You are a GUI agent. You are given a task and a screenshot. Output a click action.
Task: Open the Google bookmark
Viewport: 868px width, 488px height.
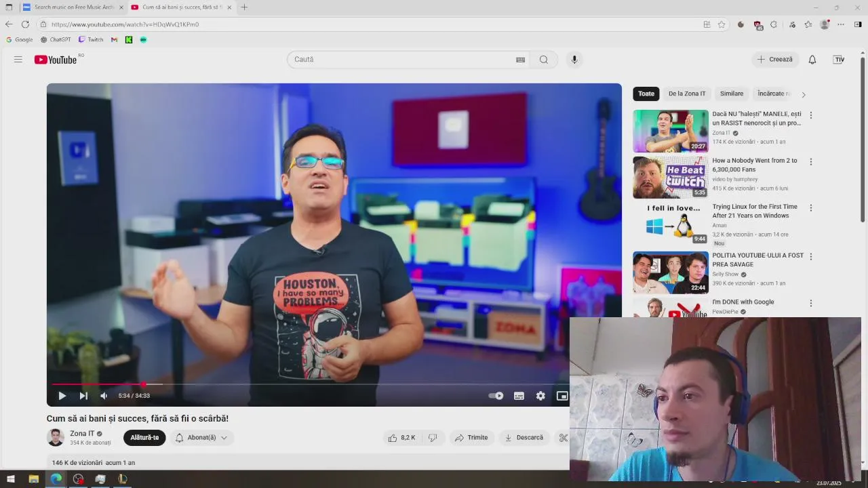(20, 39)
